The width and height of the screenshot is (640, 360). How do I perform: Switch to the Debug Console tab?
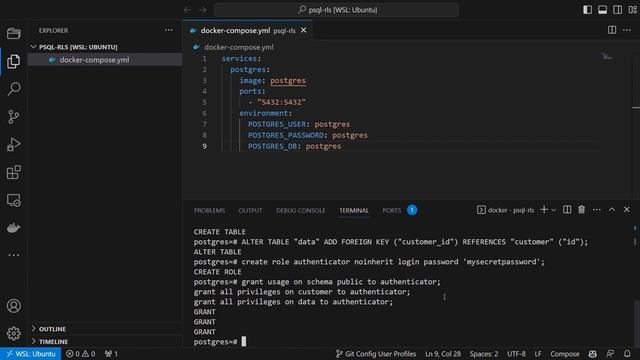[x=301, y=211]
